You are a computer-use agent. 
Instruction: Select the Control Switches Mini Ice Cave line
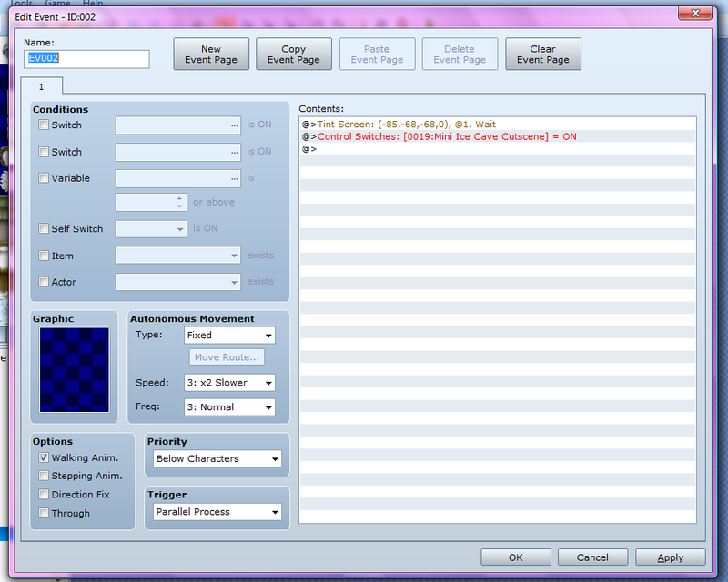497,136
